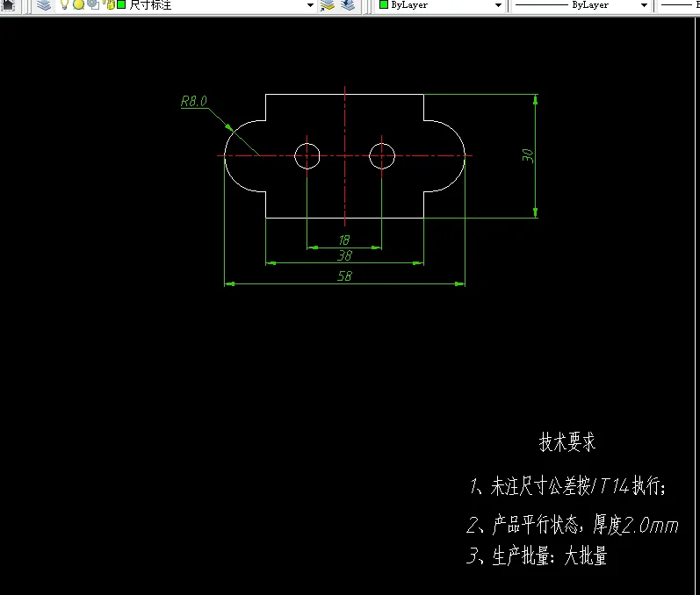Open the 尺寸标注 layer dropdown
Viewport: 700px width, 595px height.
pos(310,5)
